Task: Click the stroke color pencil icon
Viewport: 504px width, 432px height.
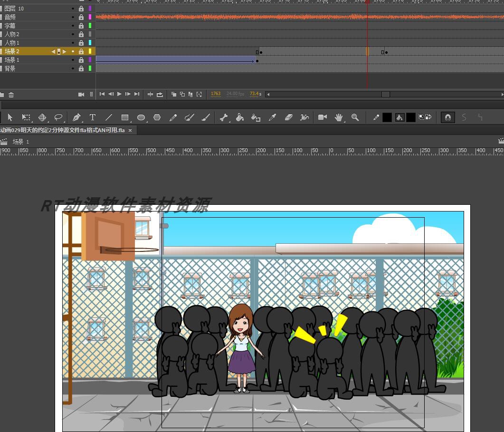Action: pyautogui.click(x=376, y=117)
